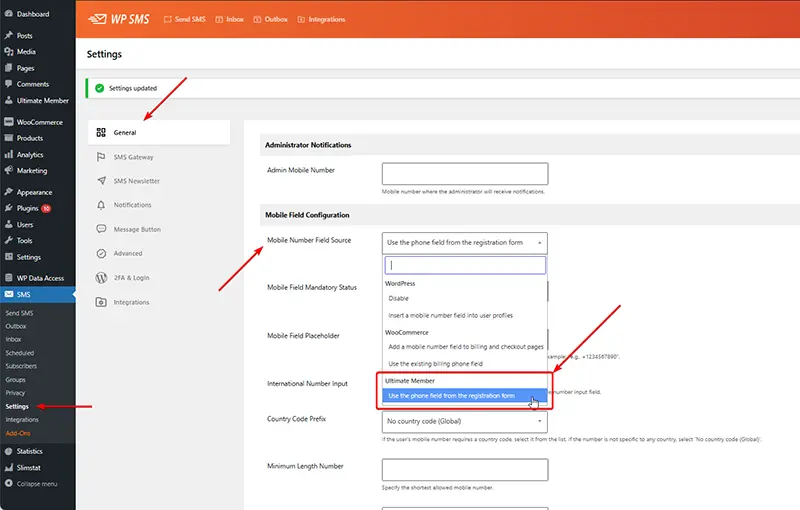Choose 'Insert a mobile number field into user profiles'
The height and width of the screenshot is (510, 800).
449,315
